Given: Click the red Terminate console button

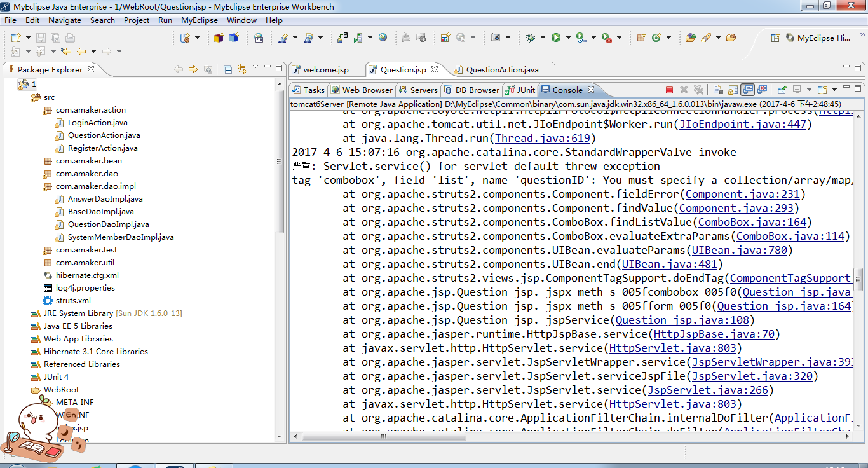Looking at the screenshot, I should [669, 90].
